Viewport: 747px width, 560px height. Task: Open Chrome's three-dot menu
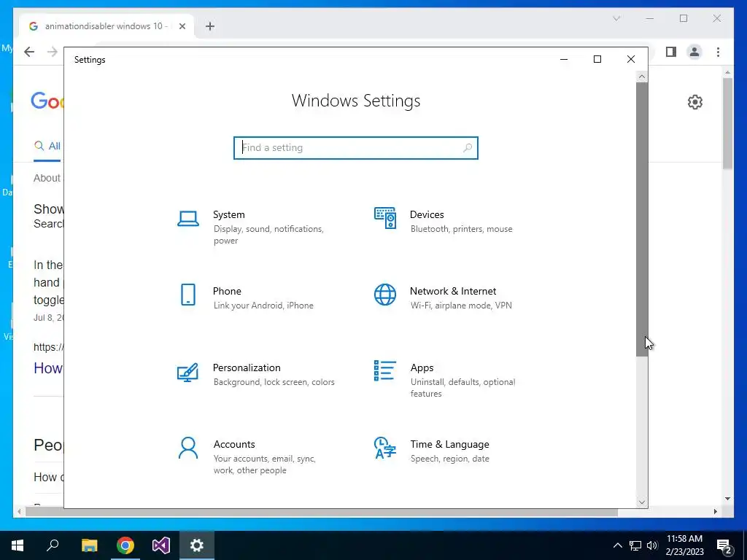[718, 52]
